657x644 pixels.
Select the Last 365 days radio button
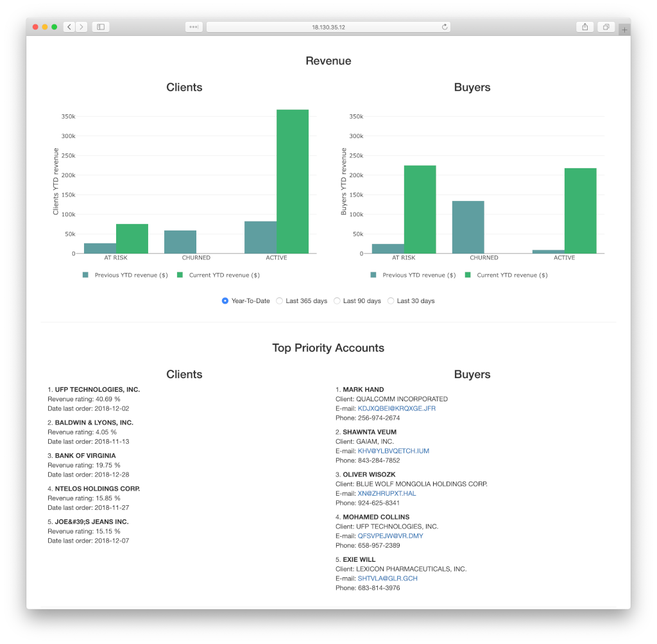[x=280, y=300]
